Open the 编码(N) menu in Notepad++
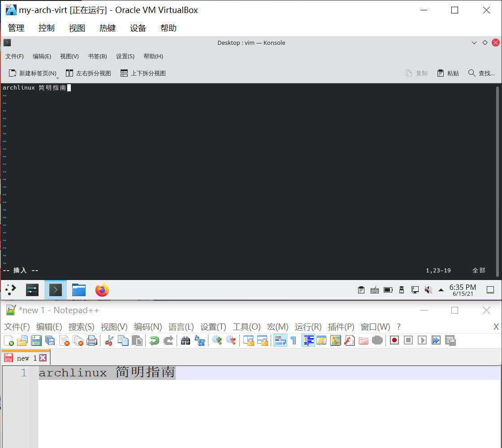Screen dimensions: 502x448 click(x=148, y=327)
